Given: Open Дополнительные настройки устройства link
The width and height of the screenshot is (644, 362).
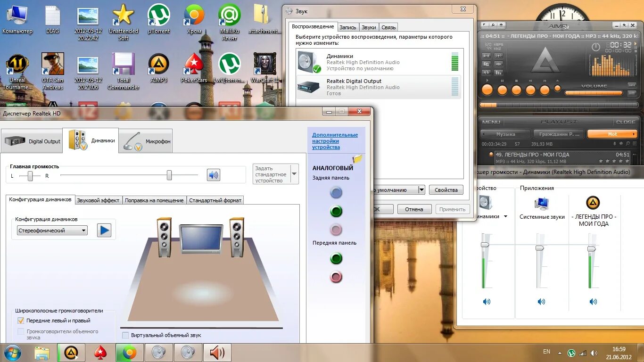Looking at the screenshot, I should click(x=335, y=141).
